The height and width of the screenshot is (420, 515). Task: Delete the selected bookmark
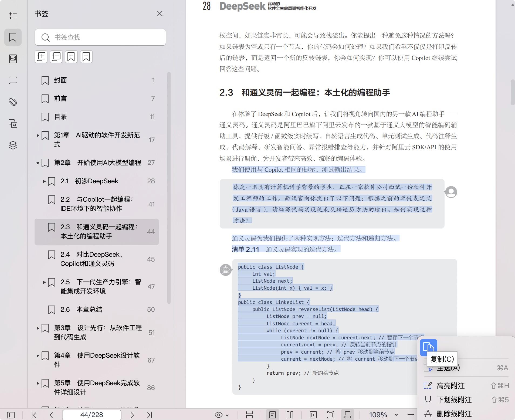[86, 57]
